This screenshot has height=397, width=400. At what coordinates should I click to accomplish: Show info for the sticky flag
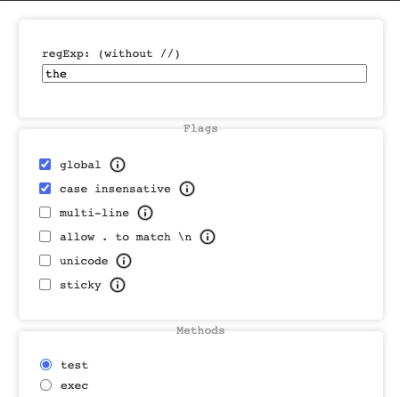117,285
